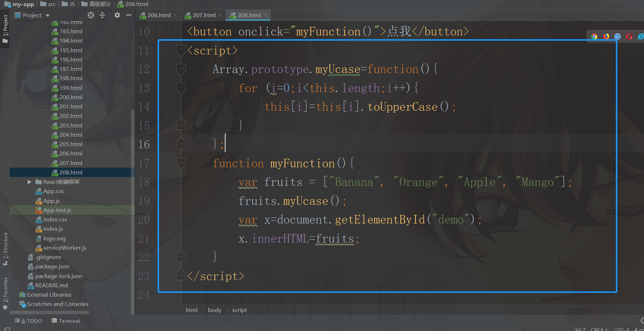
Task: Collapse myFunction fold on line 17
Action: coord(181,163)
